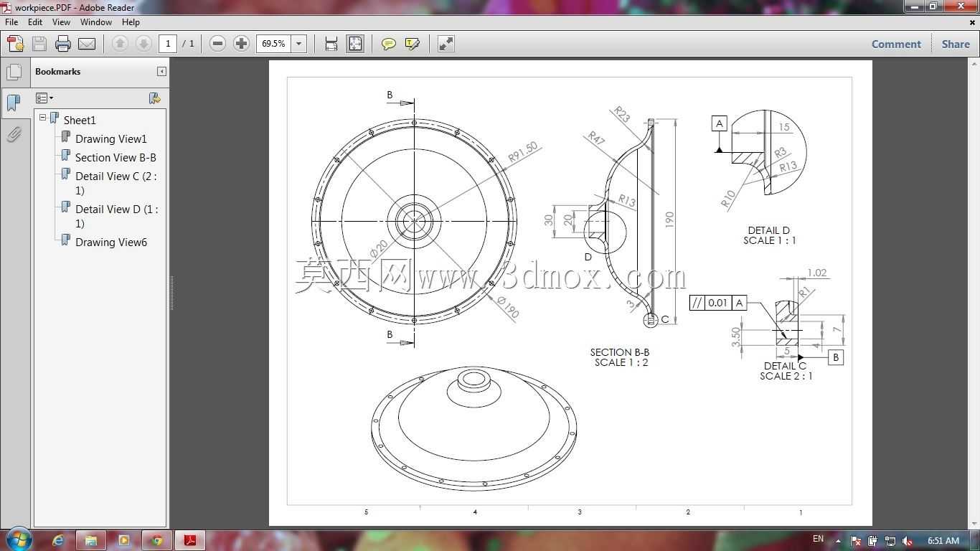Click the Adobe Reader taskbar button
The height and width of the screenshot is (551, 980).
point(190,540)
